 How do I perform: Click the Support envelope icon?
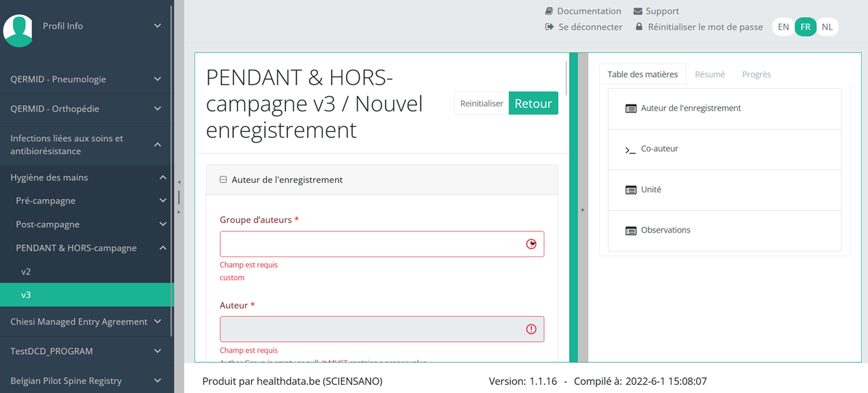[638, 11]
